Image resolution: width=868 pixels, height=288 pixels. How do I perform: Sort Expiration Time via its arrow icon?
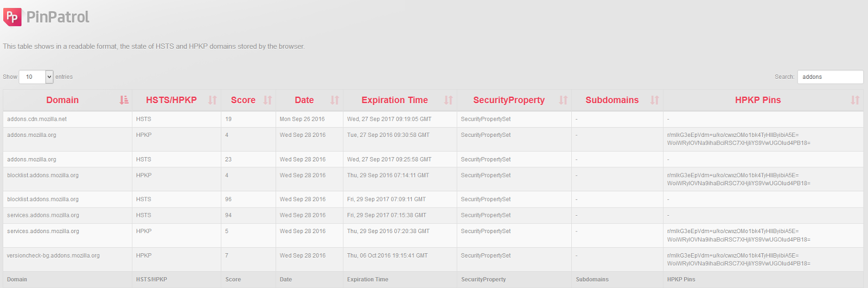448,100
